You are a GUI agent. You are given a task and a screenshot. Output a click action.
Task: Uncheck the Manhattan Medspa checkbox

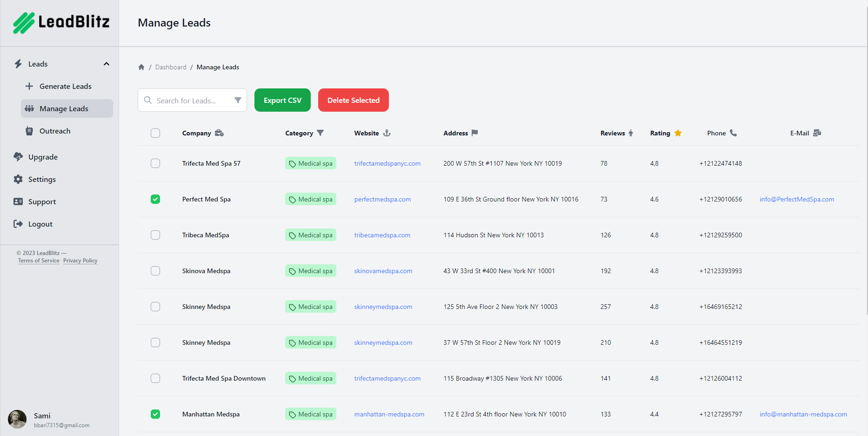pyautogui.click(x=155, y=414)
